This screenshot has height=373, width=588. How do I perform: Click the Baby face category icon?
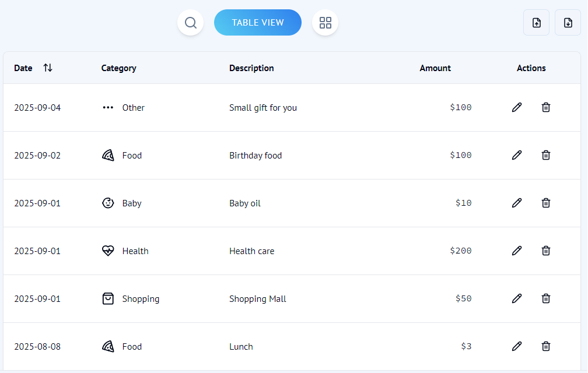click(x=108, y=203)
